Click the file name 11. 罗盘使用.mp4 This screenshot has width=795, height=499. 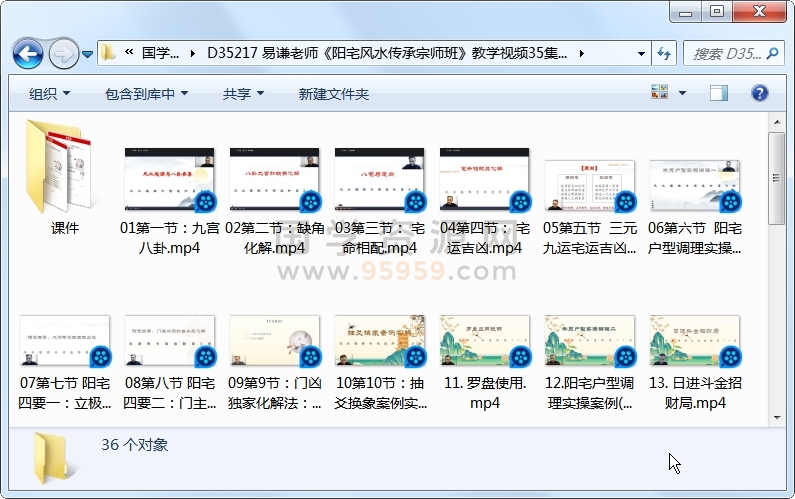(485, 393)
